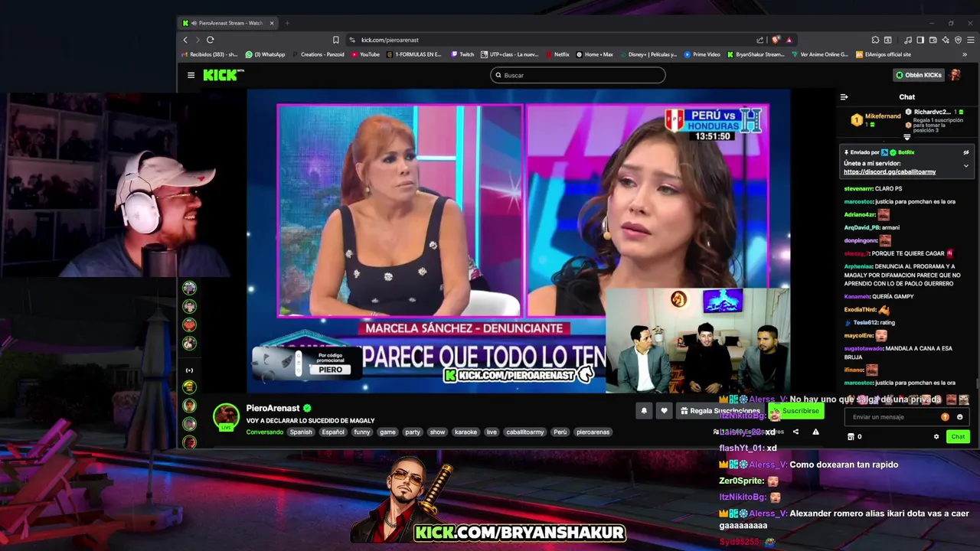Open the Brave VPN shield icon
Screen dimensions: 980x551
coord(958,40)
